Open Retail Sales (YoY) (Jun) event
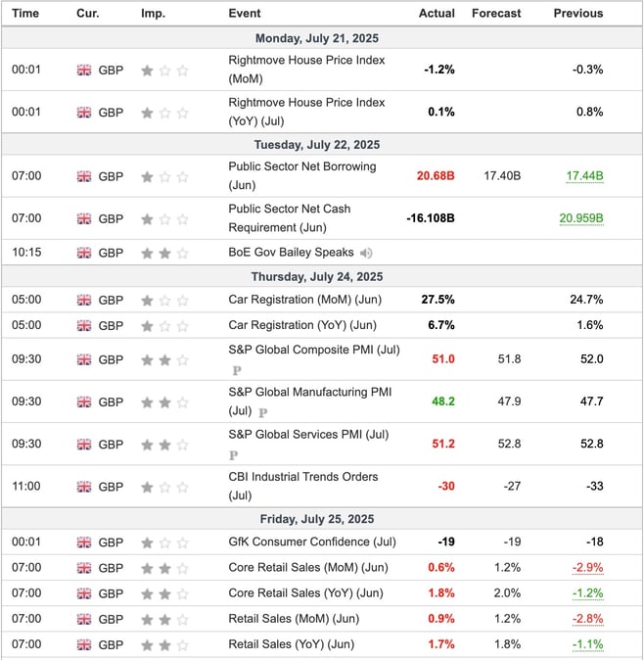The height and width of the screenshot is (660, 644). pos(292,644)
